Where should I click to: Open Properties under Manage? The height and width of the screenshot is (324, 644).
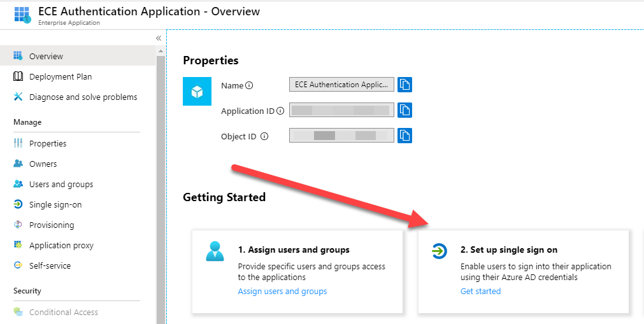point(48,143)
